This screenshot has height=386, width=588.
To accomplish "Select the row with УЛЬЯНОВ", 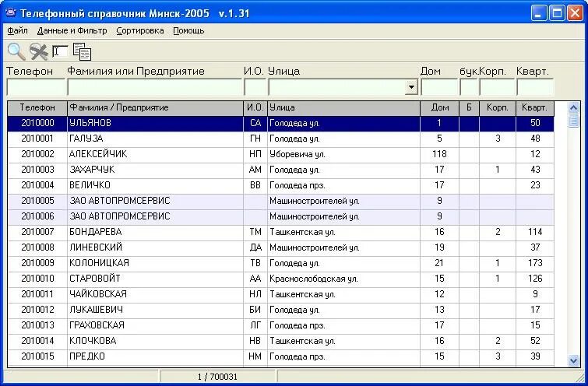I will click(x=280, y=123).
